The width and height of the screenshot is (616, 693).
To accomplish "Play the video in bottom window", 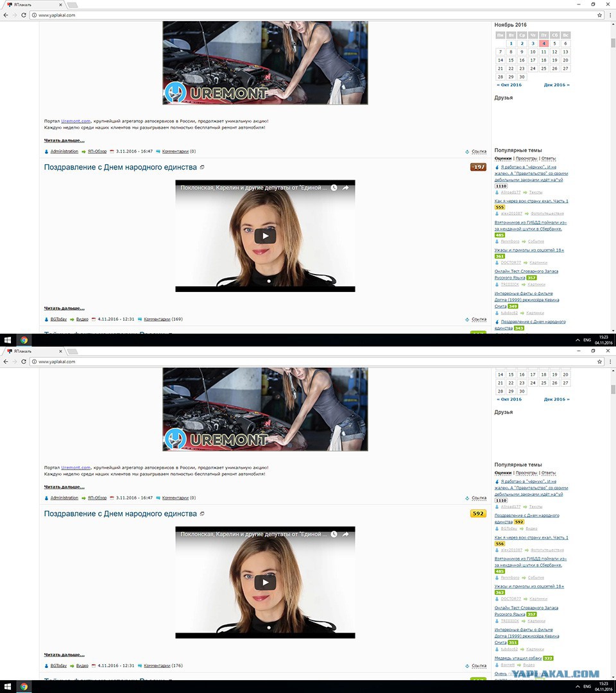I will pyautogui.click(x=265, y=582).
